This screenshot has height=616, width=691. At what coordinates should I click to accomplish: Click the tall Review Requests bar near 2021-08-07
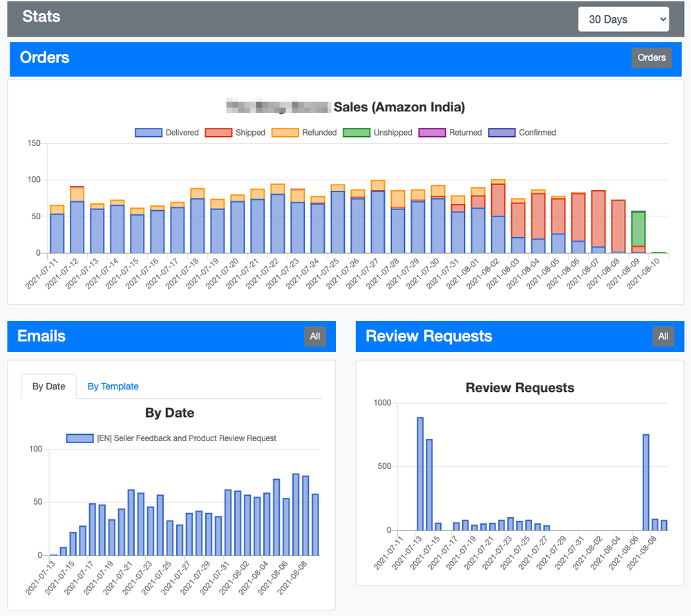(x=645, y=483)
